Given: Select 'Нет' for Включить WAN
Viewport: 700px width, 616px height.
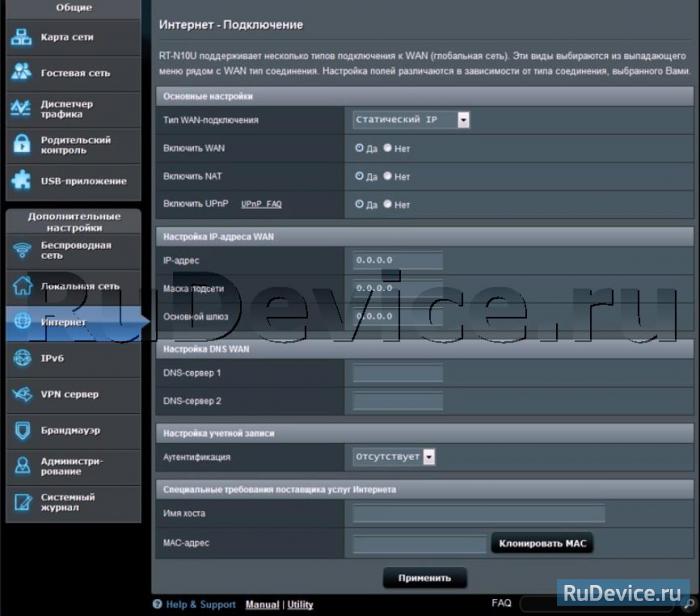Looking at the screenshot, I should [388, 148].
